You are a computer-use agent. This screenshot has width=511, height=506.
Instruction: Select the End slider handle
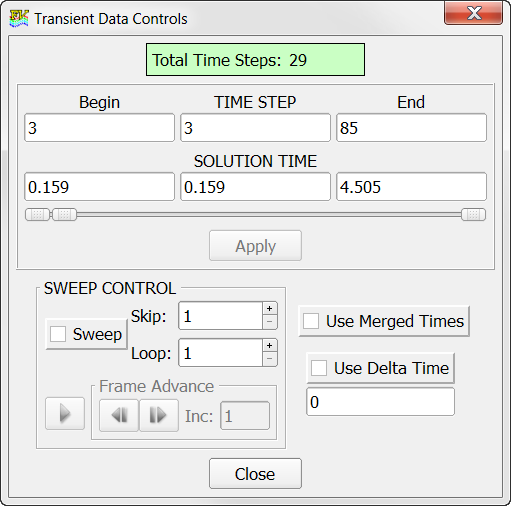coord(473,215)
